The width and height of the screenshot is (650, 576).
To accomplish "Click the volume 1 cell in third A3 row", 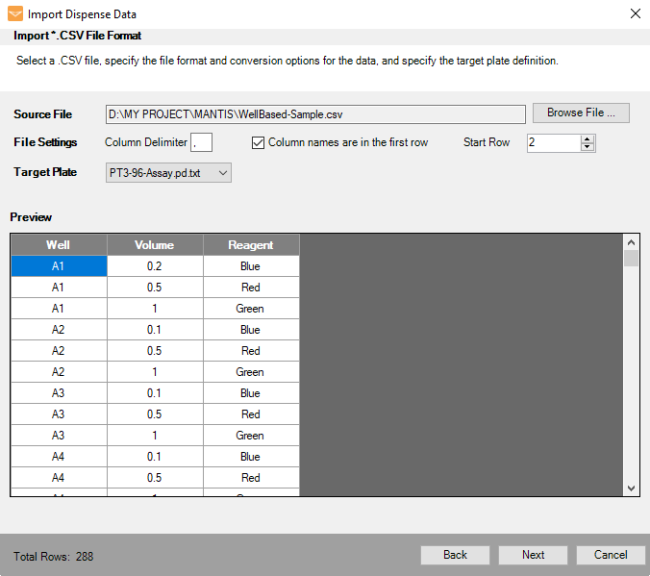I will 155,435.
